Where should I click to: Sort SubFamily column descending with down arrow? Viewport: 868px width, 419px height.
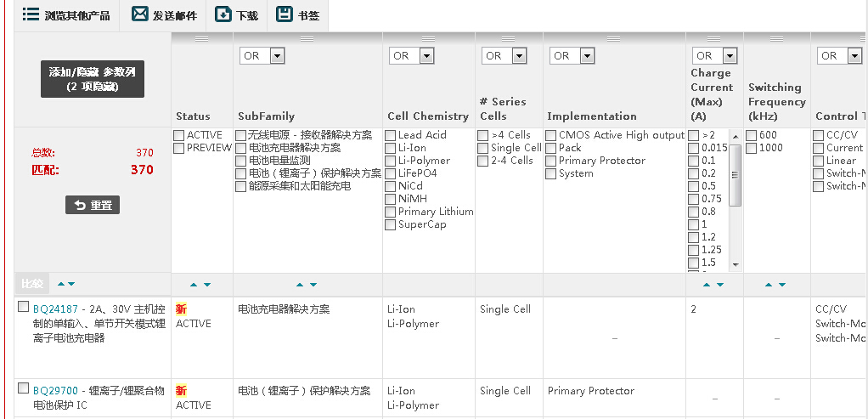pos(313,285)
